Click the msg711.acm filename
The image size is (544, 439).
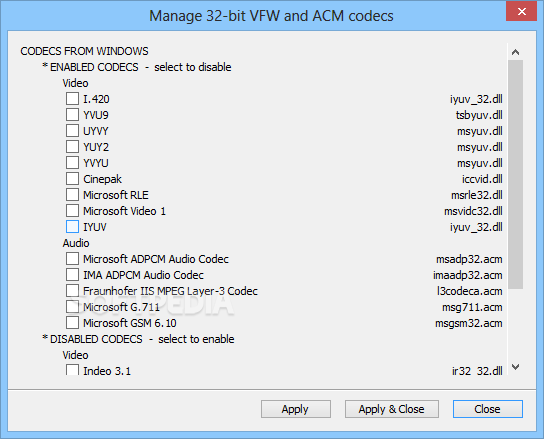coord(472,307)
